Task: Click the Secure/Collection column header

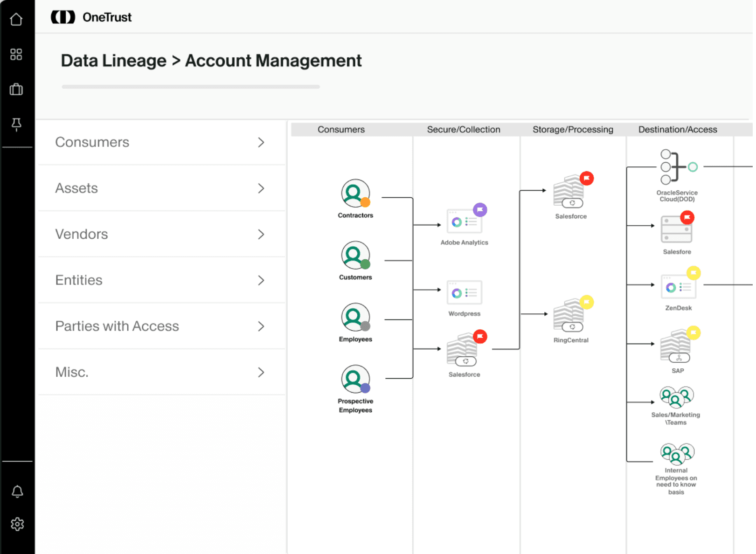Action: pyautogui.click(x=464, y=130)
